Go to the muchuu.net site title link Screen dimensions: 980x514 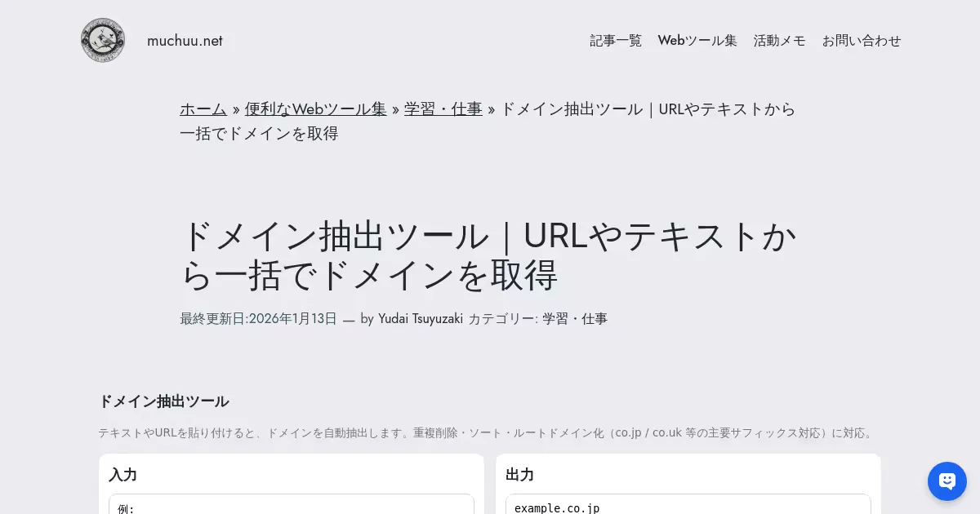click(185, 41)
